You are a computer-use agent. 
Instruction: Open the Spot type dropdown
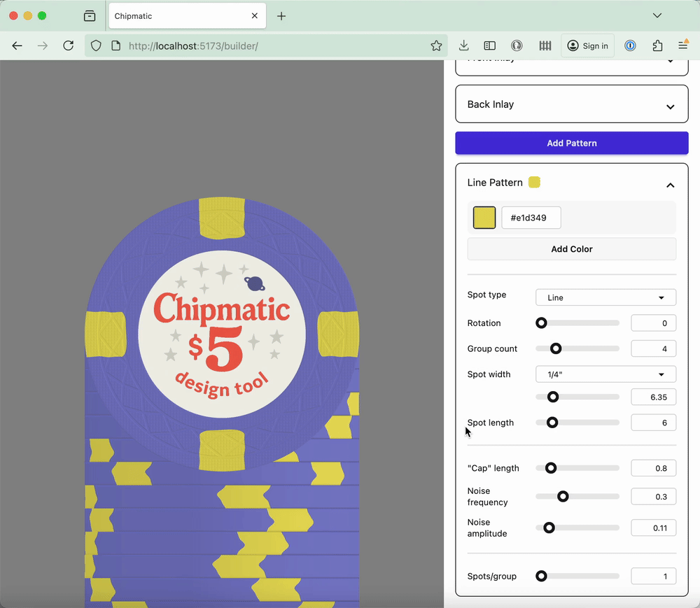605,297
